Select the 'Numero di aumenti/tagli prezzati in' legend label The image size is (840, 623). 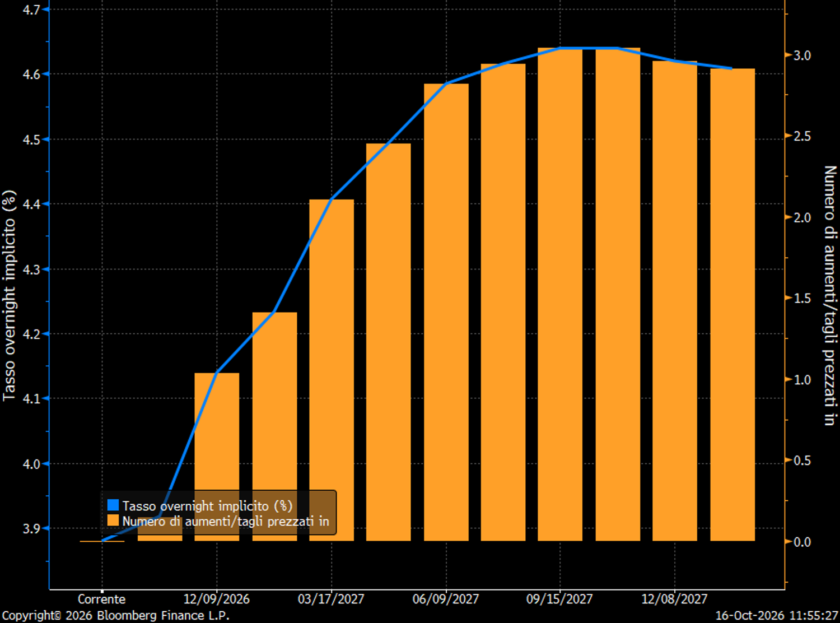(226, 521)
